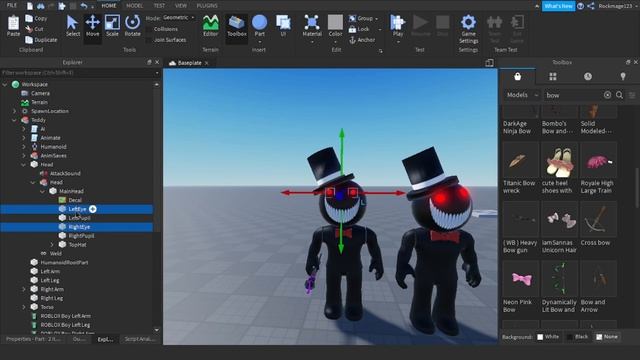
Task: Click the Paste clipboard icon
Action: (13, 25)
